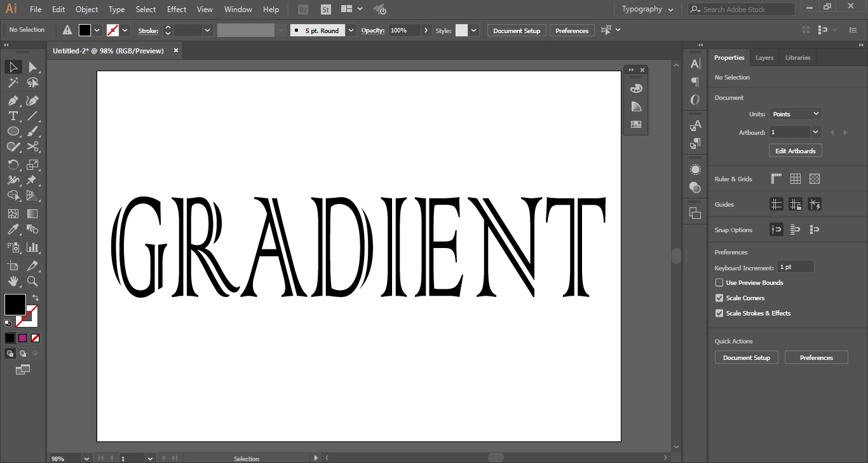868x463 pixels.
Task: Open the 5 pt. Round brush dropdown
Action: click(351, 31)
